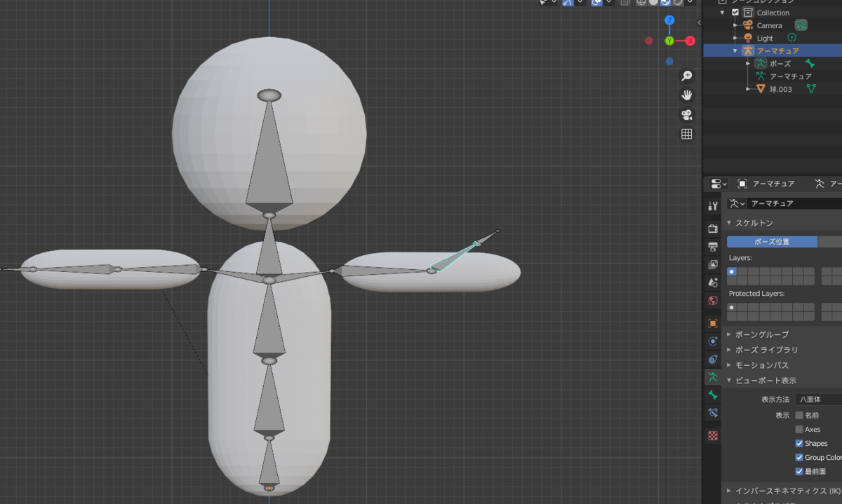Expand the 球.003 item in outliner
This screenshot has height=504, width=842.
[x=748, y=89]
